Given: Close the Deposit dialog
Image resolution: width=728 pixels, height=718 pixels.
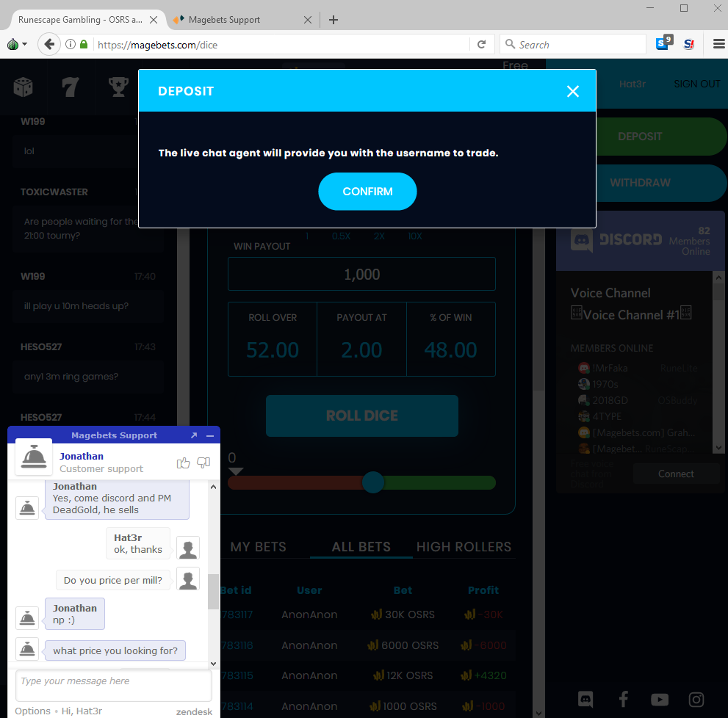Looking at the screenshot, I should [573, 91].
